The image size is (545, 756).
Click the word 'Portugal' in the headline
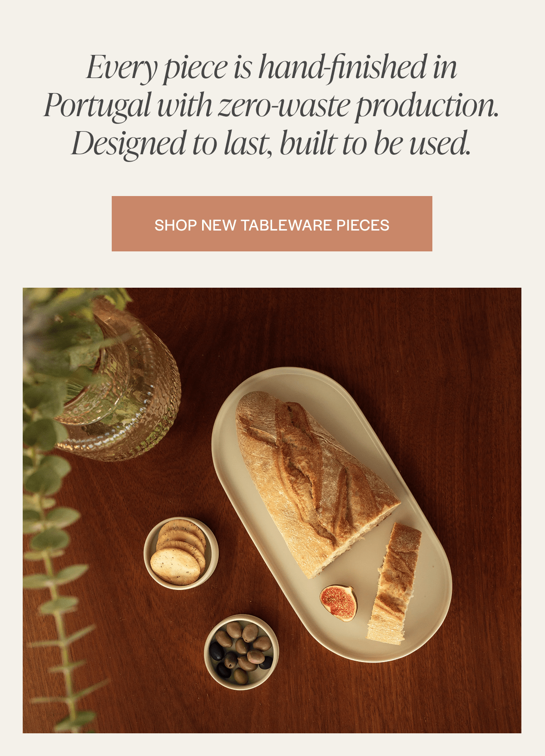pyautogui.click(x=97, y=106)
